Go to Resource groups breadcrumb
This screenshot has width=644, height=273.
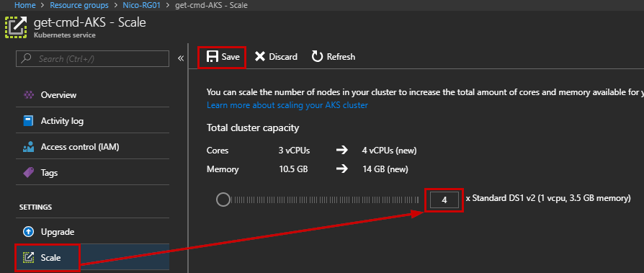79,5
